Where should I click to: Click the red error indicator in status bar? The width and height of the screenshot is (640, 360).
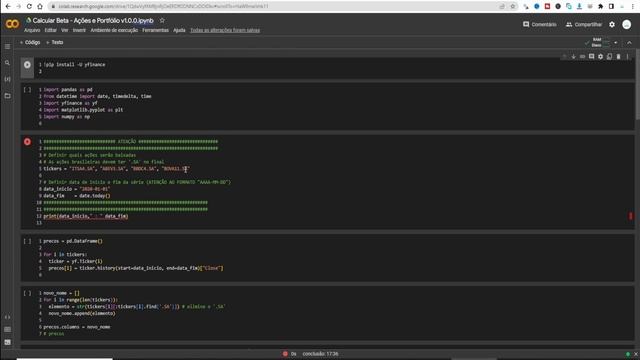(x=285, y=354)
